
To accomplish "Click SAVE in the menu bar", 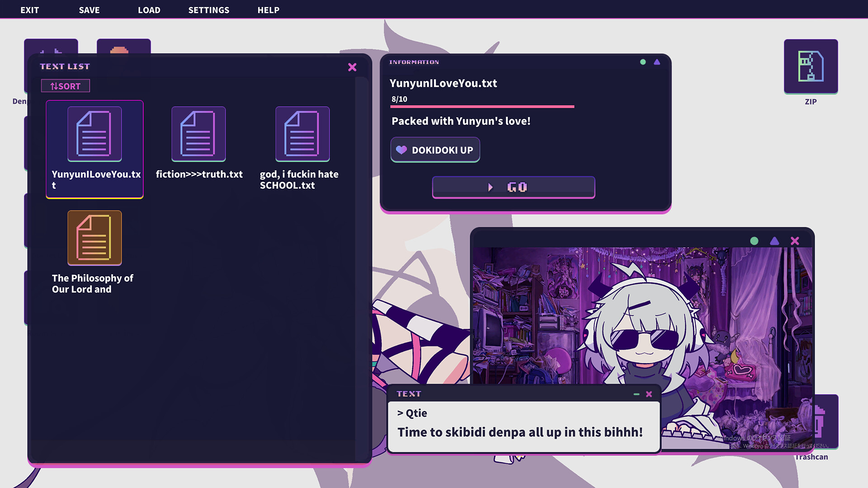I will pyautogui.click(x=89, y=9).
